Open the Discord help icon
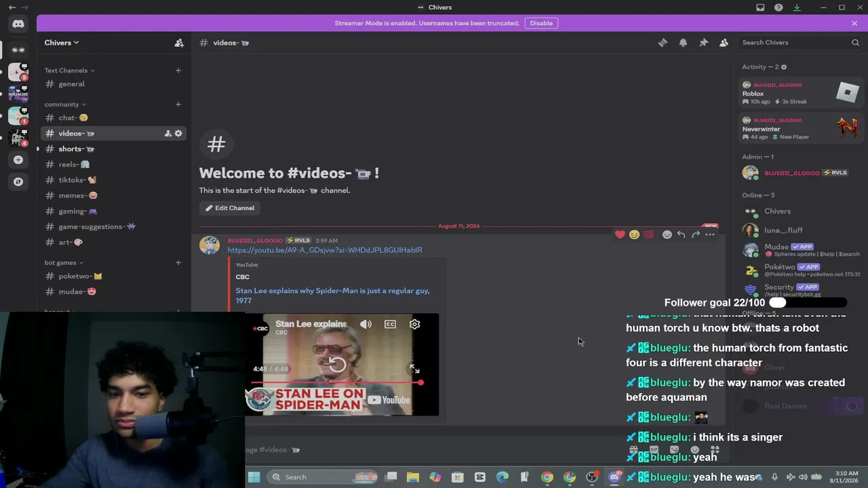The width and height of the screenshot is (868, 488). [778, 7]
